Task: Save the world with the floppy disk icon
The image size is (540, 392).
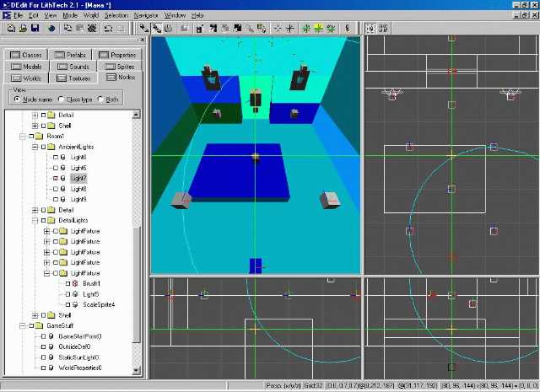Action: (35, 28)
